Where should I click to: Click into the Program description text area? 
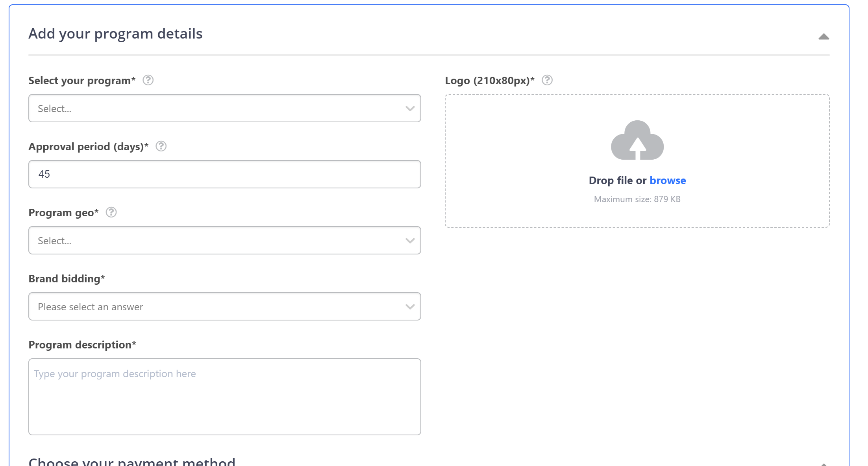coord(224,396)
